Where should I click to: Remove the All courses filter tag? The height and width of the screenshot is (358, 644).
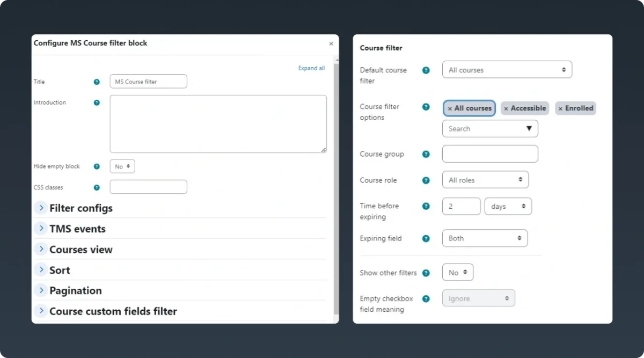coord(450,108)
